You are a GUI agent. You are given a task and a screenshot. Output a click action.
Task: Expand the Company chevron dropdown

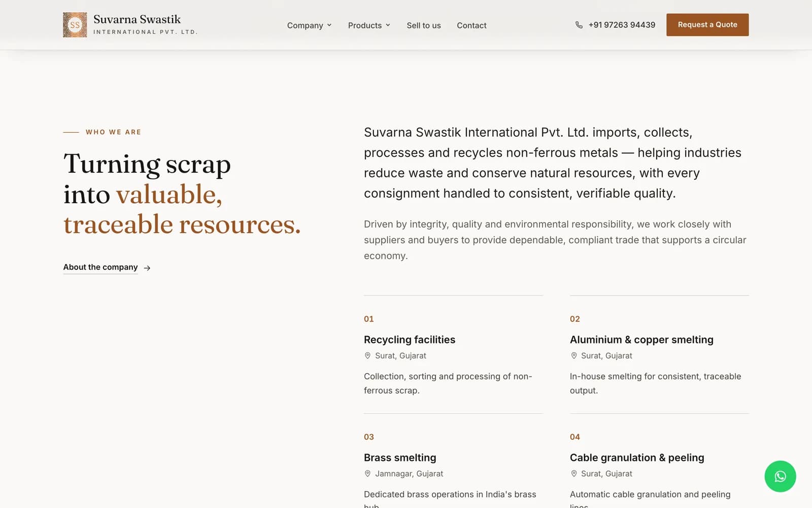pos(329,25)
